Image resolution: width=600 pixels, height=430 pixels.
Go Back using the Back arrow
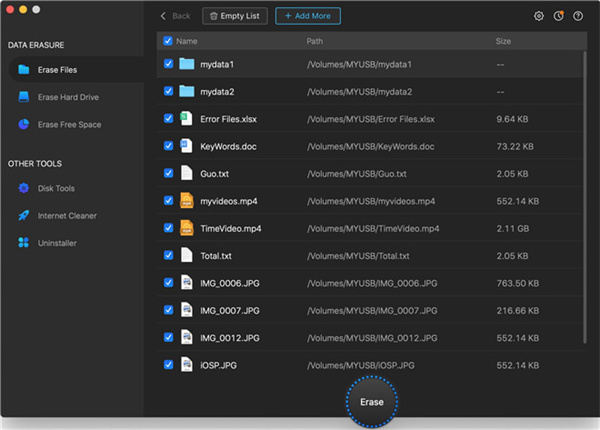pyautogui.click(x=176, y=16)
